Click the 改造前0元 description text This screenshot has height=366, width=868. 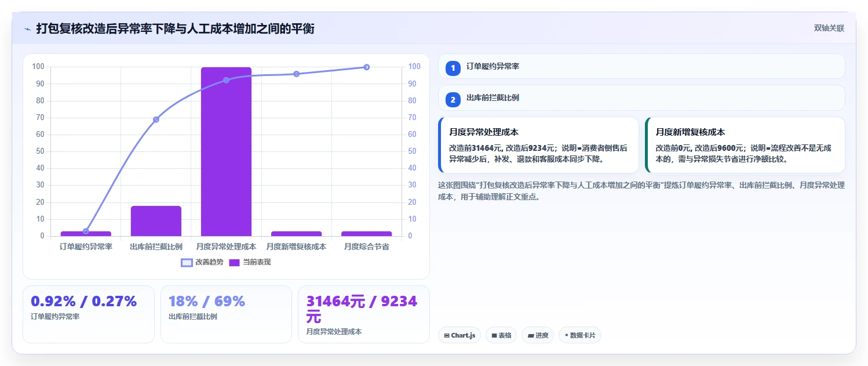point(743,153)
